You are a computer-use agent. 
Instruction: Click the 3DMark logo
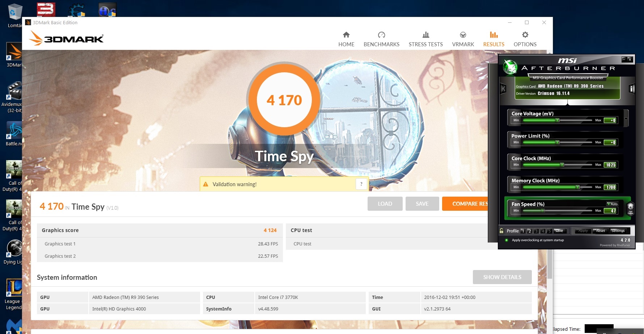(x=67, y=38)
